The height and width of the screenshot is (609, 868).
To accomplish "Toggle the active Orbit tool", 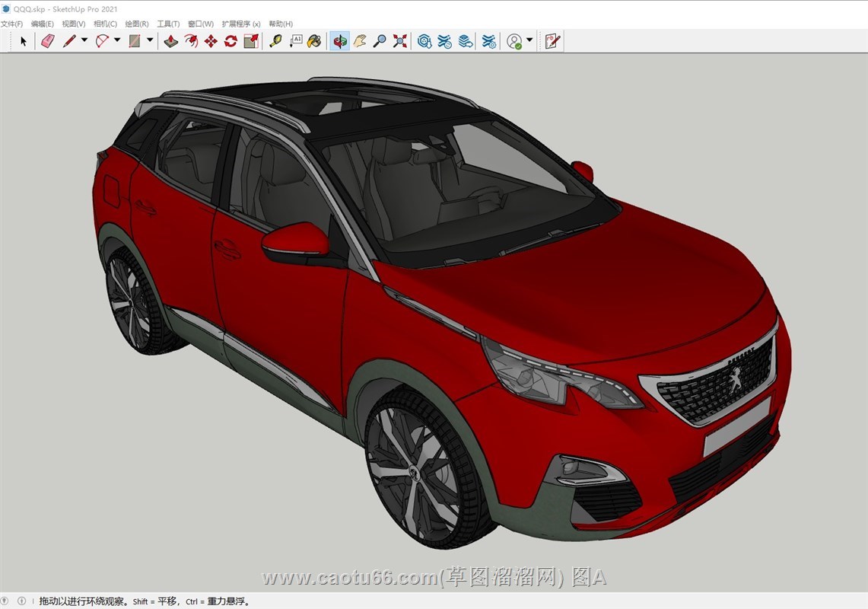I will tap(340, 41).
